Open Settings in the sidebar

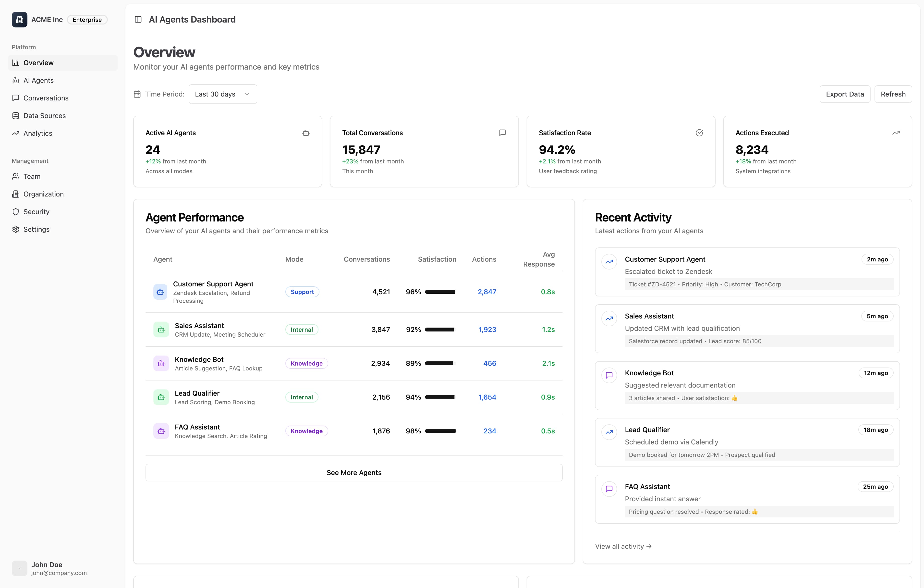tap(62, 230)
